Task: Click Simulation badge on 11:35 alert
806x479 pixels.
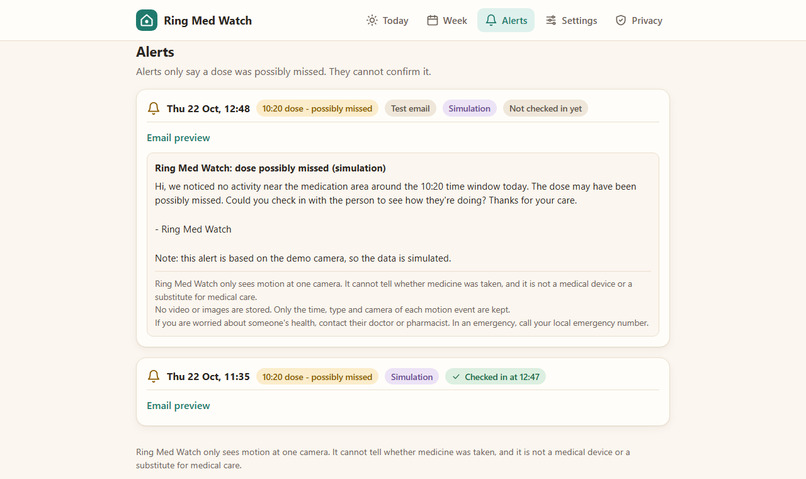Action: [x=412, y=377]
